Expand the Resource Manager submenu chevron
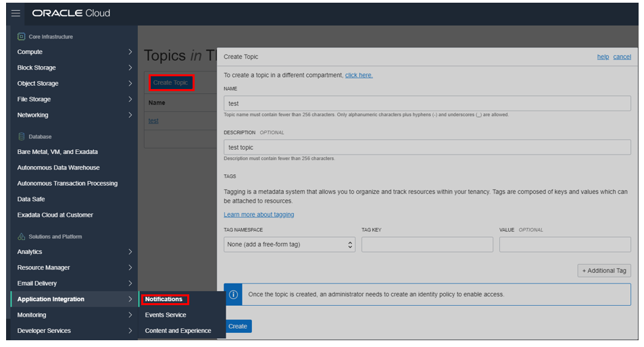 (x=130, y=267)
